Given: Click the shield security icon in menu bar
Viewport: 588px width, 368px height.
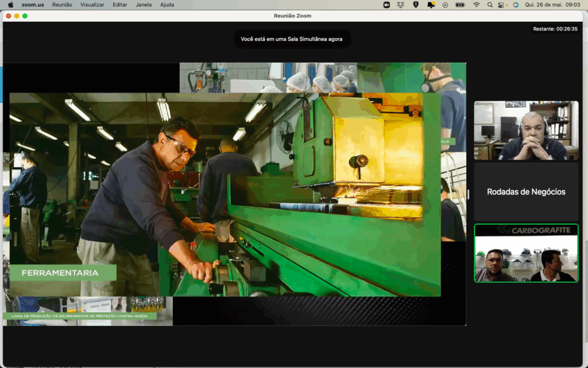Looking at the screenshot, I should (x=416, y=5).
